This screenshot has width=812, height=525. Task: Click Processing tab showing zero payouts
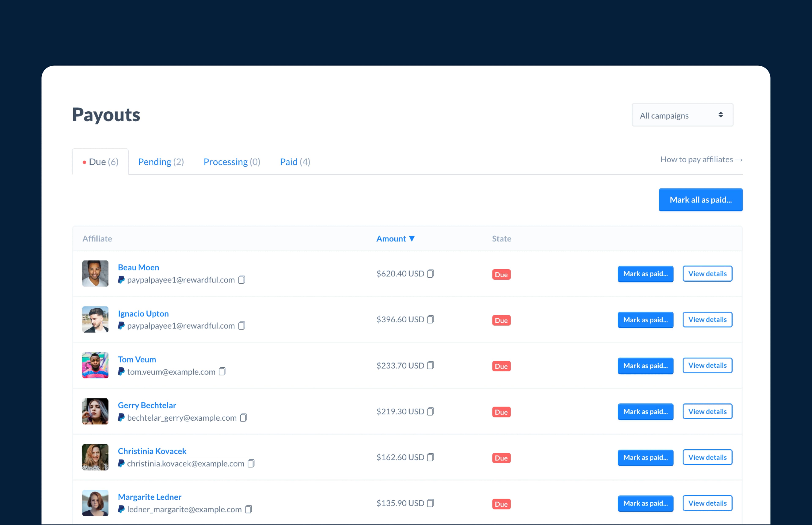pos(231,161)
